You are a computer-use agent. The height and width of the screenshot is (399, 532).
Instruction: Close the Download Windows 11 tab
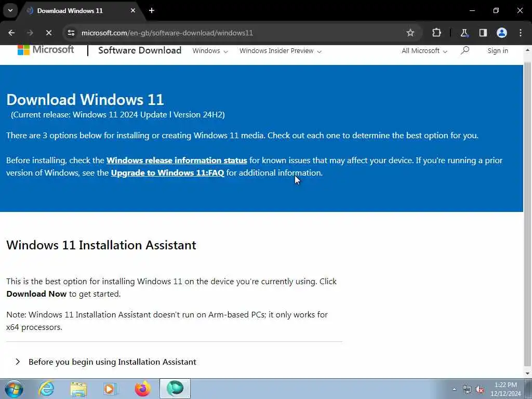[x=133, y=10]
